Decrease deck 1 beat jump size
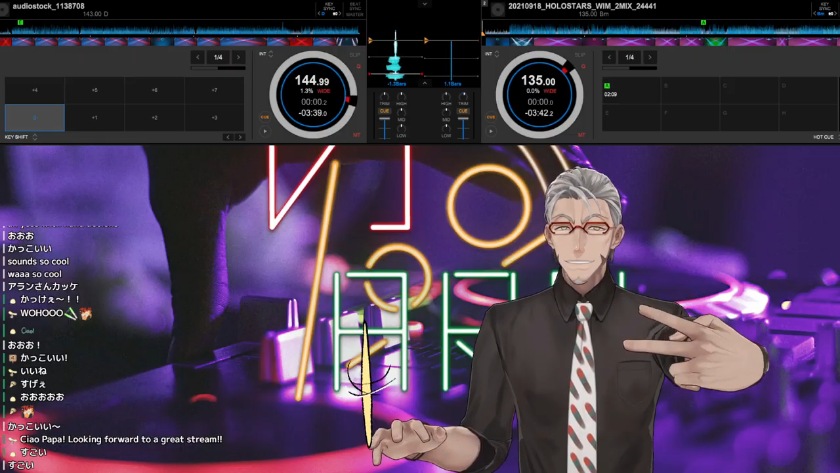840x473 pixels. pyautogui.click(x=198, y=57)
